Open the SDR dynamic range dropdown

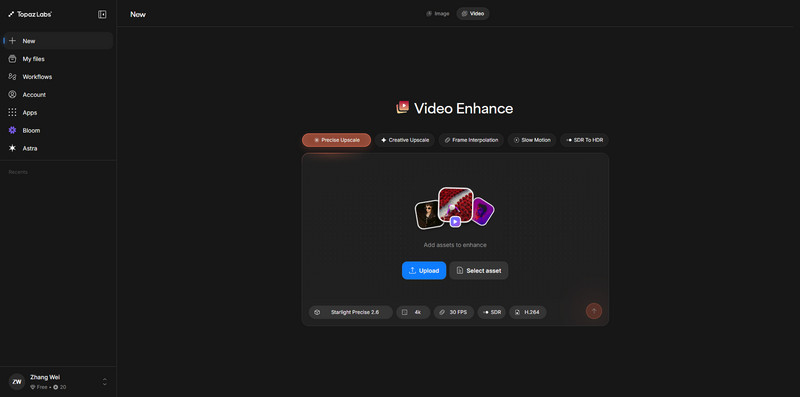(491, 312)
